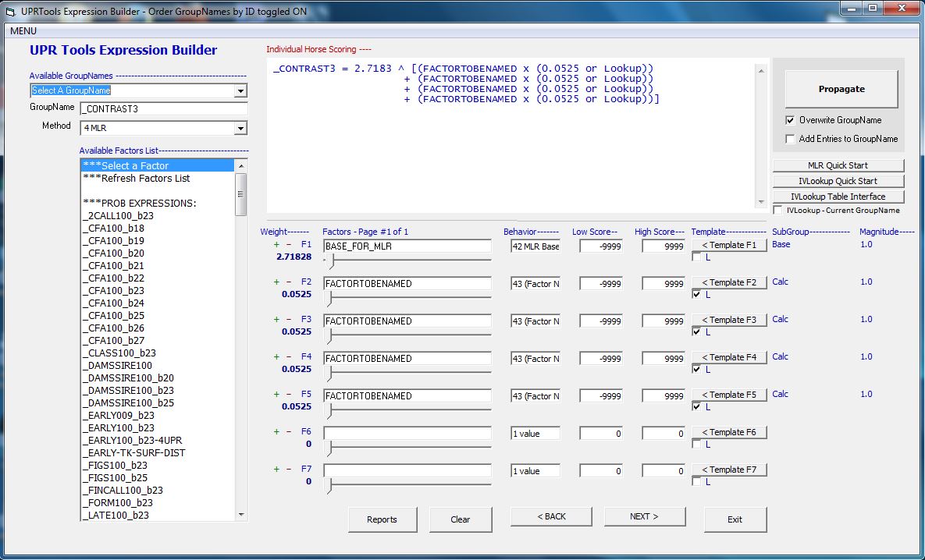
Task: Click F1 factor field BASE_FOR_MLR
Action: point(407,246)
